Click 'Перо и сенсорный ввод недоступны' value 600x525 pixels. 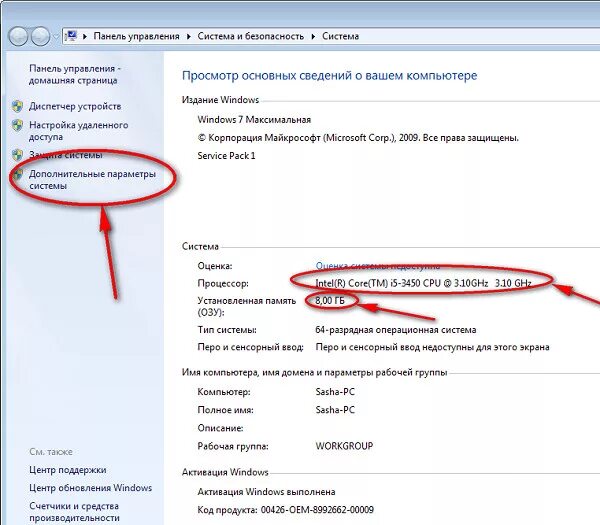432,347
